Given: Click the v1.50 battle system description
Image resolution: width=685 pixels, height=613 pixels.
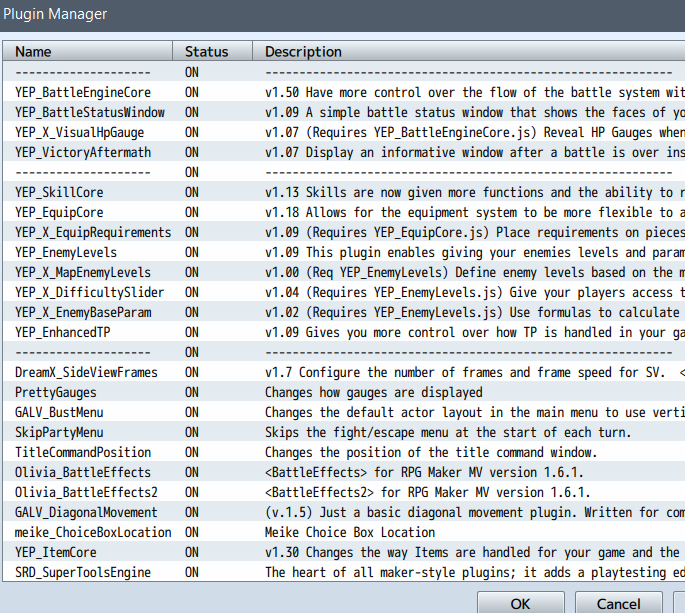Looking at the screenshot, I should (475, 92).
